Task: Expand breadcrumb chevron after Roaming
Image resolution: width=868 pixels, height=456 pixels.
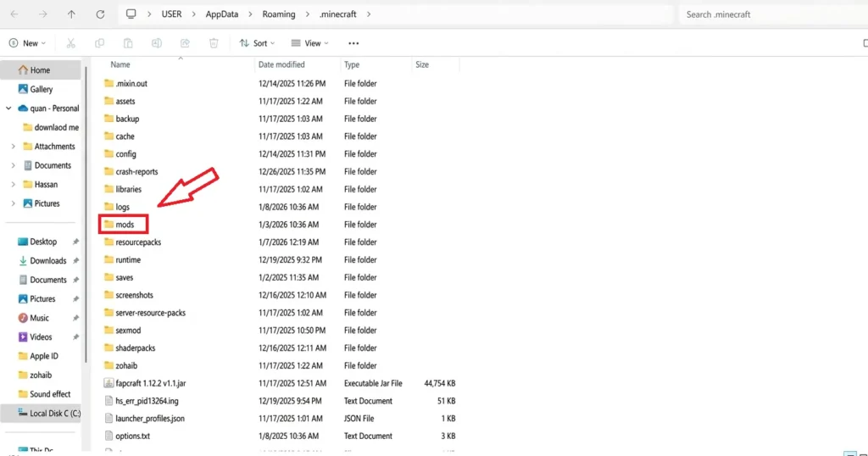Action: [307, 14]
